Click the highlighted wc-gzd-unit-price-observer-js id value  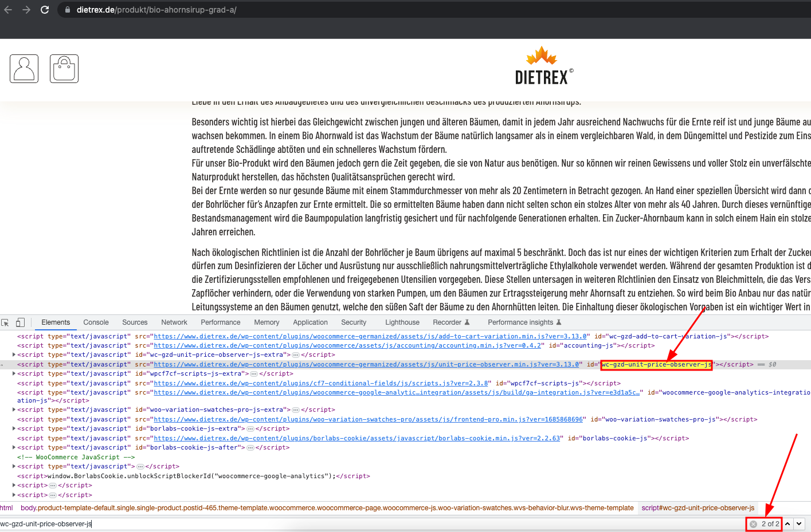point(656,365)
